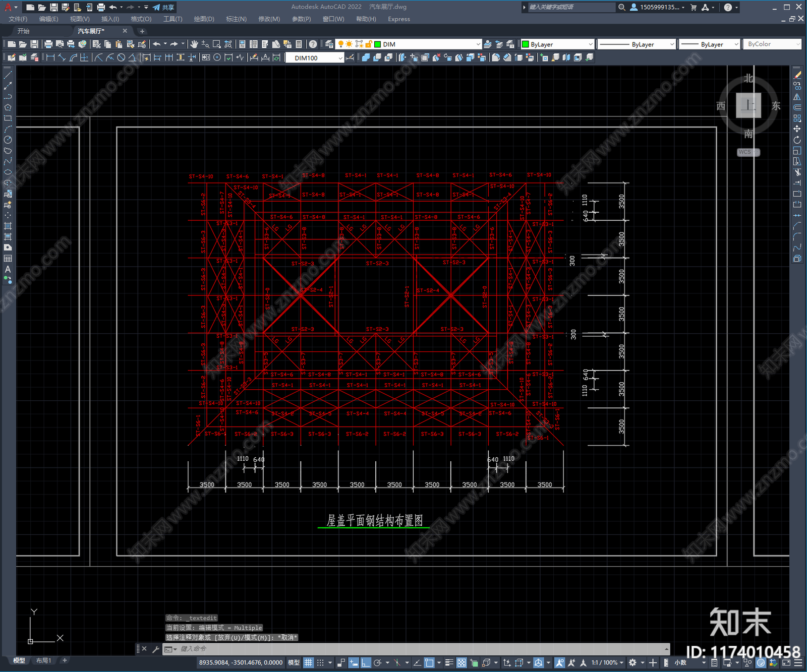Click the Print plot icon
The height and width of the screenshot is (672, 807).
tap(48, 44)
